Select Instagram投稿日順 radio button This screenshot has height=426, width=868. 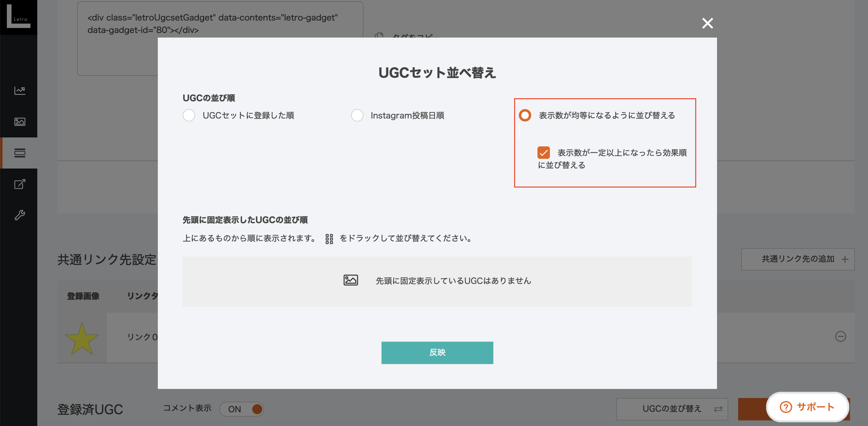point(357,115)
